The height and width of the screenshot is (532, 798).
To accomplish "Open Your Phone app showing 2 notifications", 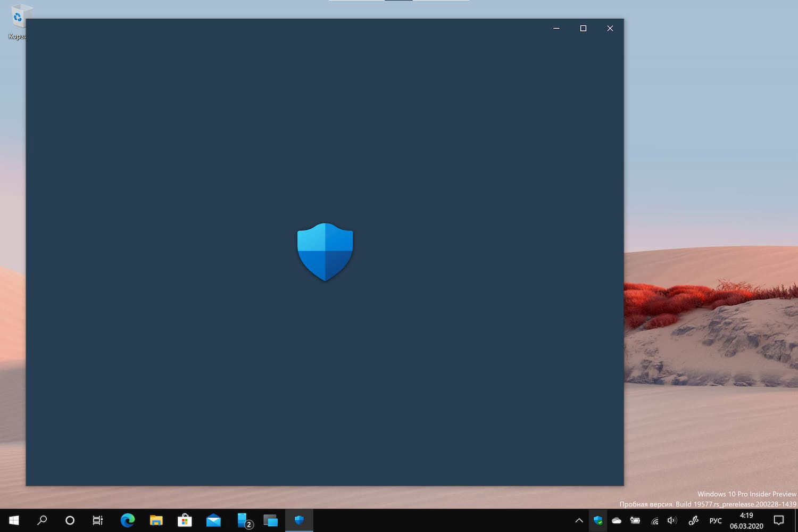I will point(243,520).
